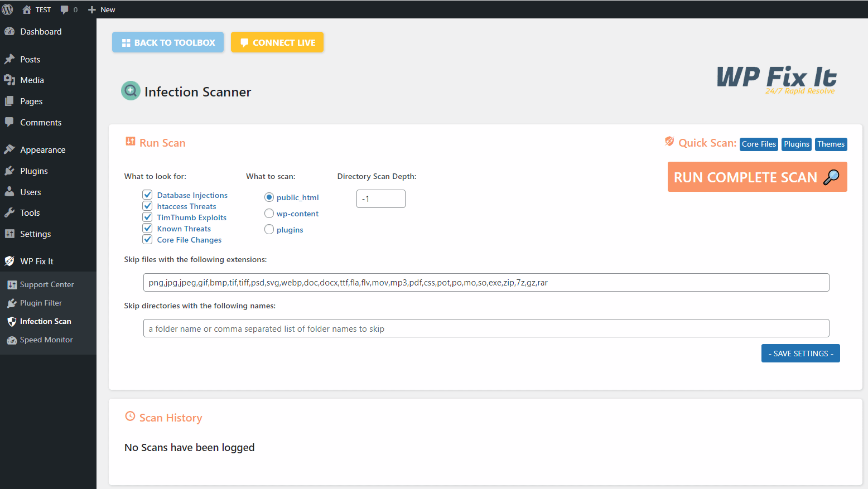
Task: Click the Posts pushpin icon
Action: tap(9, 59)
